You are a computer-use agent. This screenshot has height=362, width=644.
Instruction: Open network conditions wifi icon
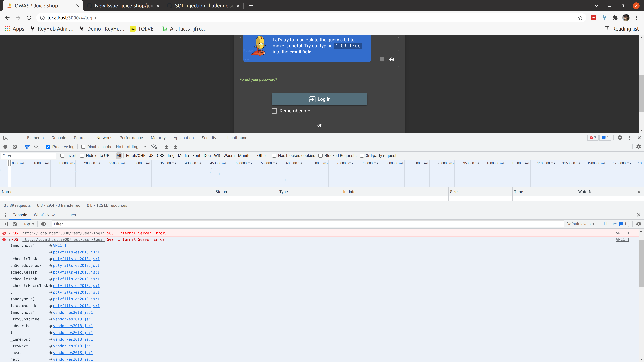point(154,147)
